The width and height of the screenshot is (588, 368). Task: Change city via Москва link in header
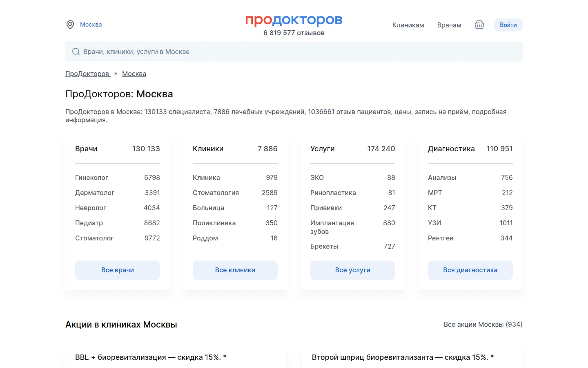[91, 25]
